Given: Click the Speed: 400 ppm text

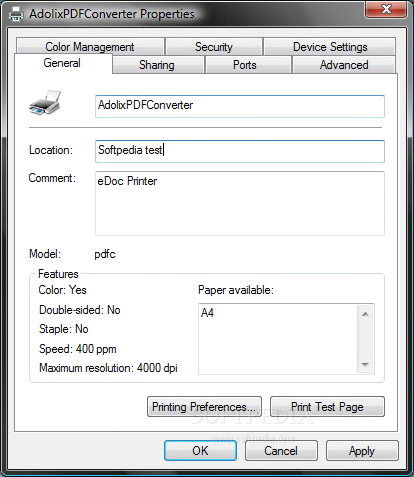Looking at the screenshot, I should 78,349.
